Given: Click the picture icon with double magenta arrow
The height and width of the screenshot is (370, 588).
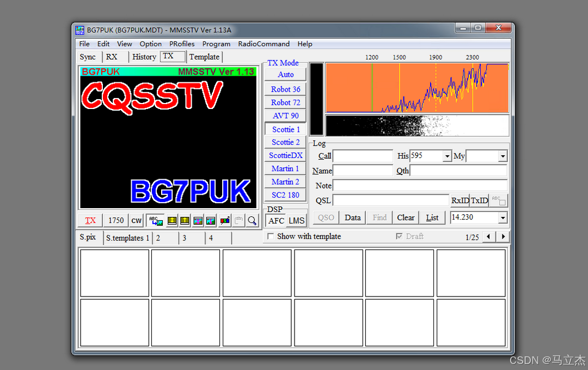Looking at the screenshot, I should [x=198, y=221].
